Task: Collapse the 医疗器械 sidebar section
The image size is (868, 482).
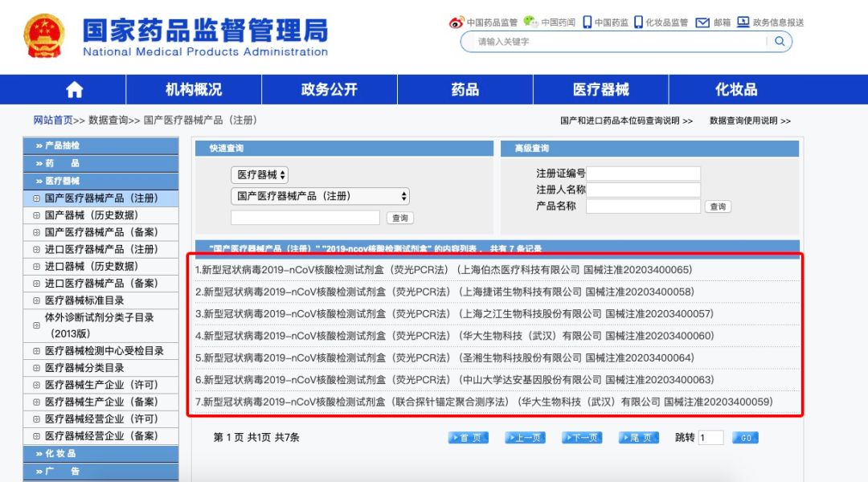Action: (x=100, y=181)
